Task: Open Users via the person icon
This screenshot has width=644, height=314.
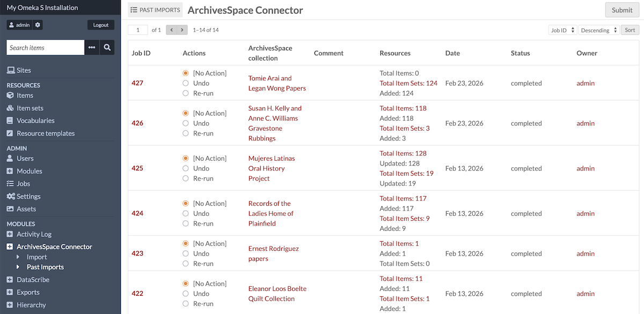Action: click(10, 159)
